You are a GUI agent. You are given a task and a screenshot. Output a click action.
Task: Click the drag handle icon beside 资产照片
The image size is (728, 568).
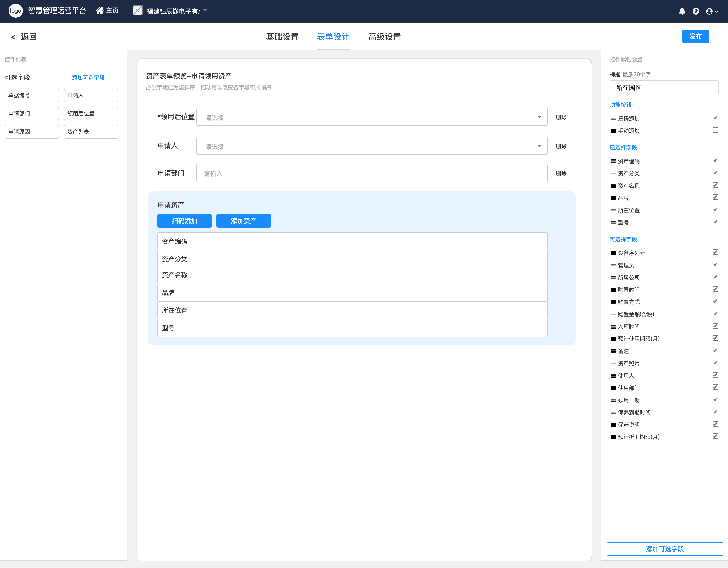click(x=613, y=364)
